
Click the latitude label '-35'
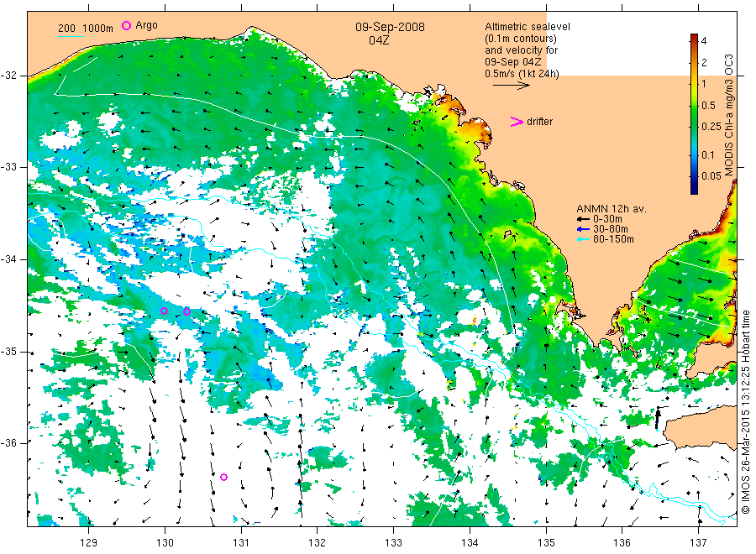click(x=8, y=352)
